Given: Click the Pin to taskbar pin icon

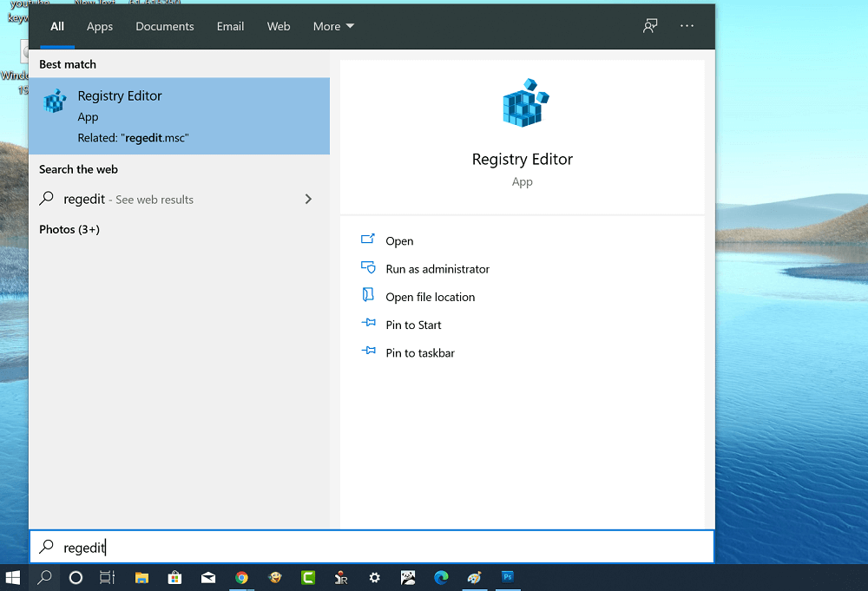Looking at the screenshot, I should click(x=369, y=351).
